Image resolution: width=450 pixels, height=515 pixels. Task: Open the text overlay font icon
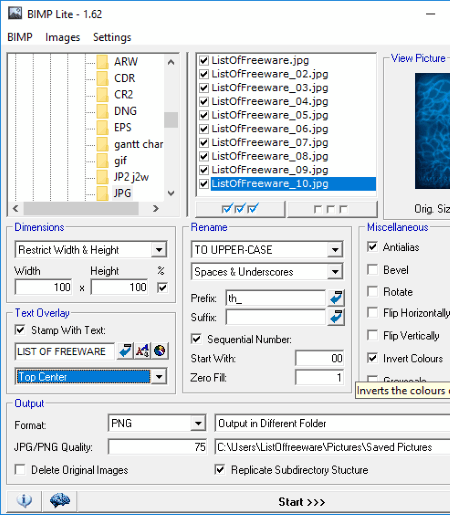click(x=143, y=351)
